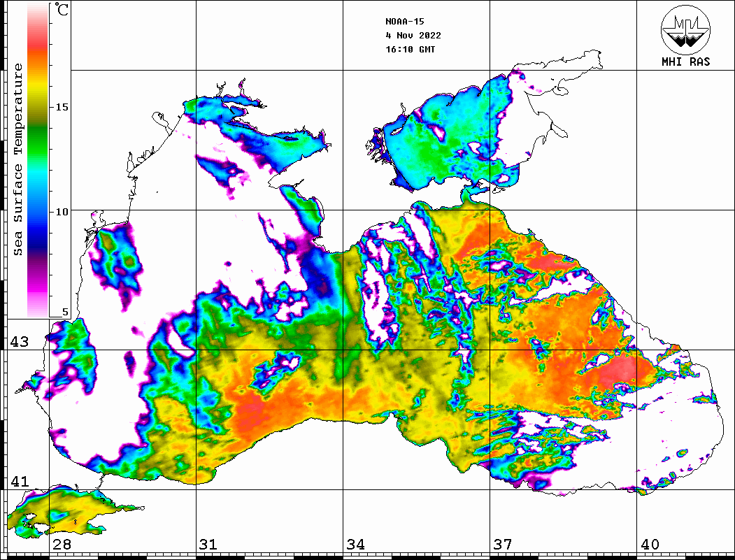Click longitude label 34
The height and width of the screenshot is (560, 735).
tap(356, 544)
